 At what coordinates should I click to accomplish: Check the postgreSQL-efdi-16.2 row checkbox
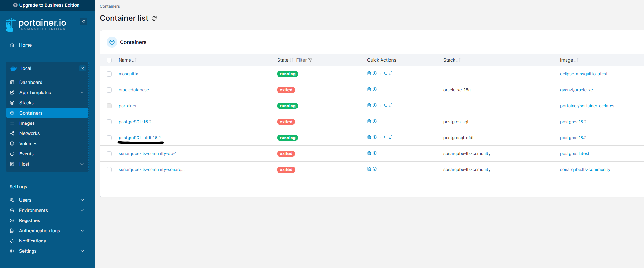pyautogui.click(x=109, y=138)
